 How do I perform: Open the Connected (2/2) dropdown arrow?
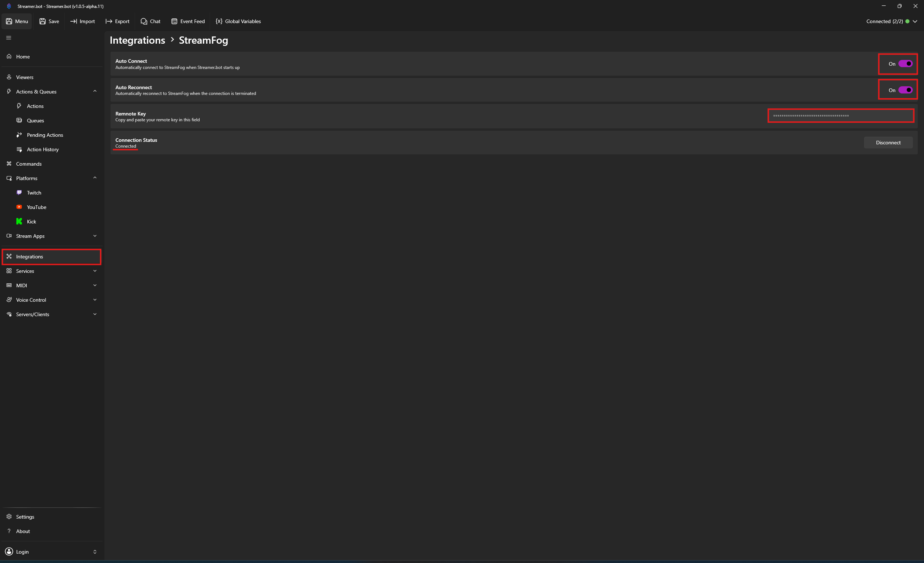pyautogui.click(x=915, y=21)
